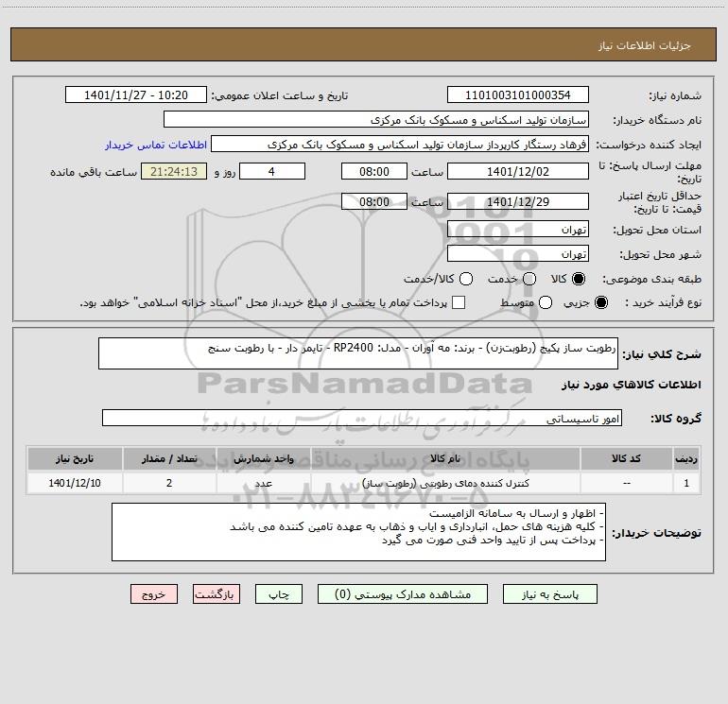Image resolution: width=728 pixels, height=704 pixels.
Task: Click the response deadline date 1401/12/02 field
Action: (x=518, y=171)
